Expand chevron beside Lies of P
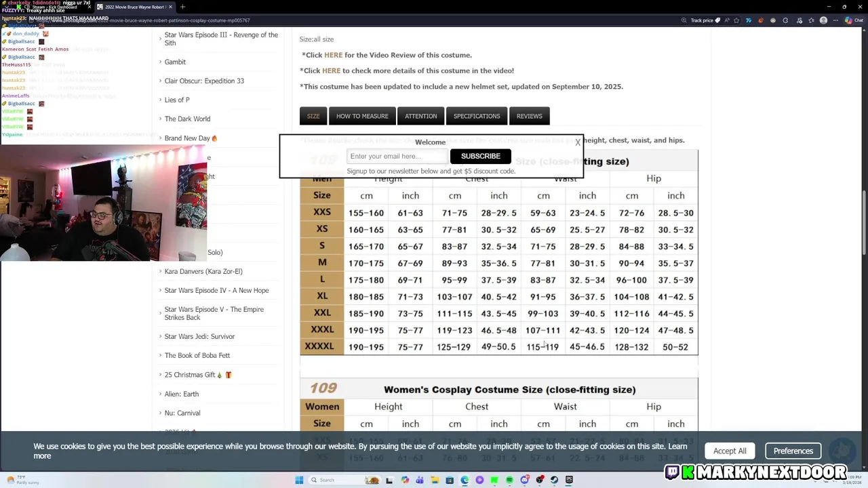Screen dimensions: 868x488 tap(160, 100)
